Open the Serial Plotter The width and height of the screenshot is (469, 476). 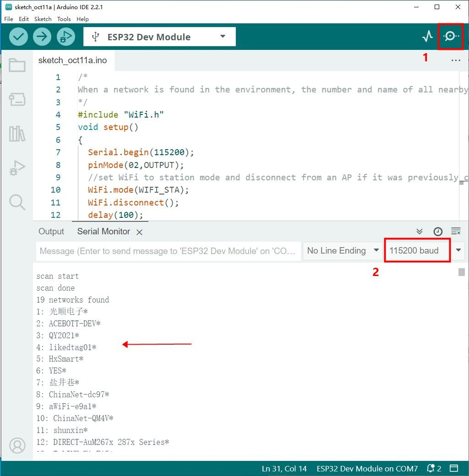(x=427, y=36)
